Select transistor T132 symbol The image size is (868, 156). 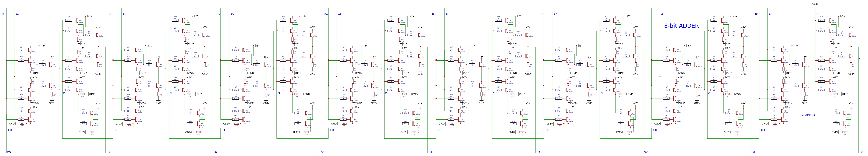[x=29, y=61]
